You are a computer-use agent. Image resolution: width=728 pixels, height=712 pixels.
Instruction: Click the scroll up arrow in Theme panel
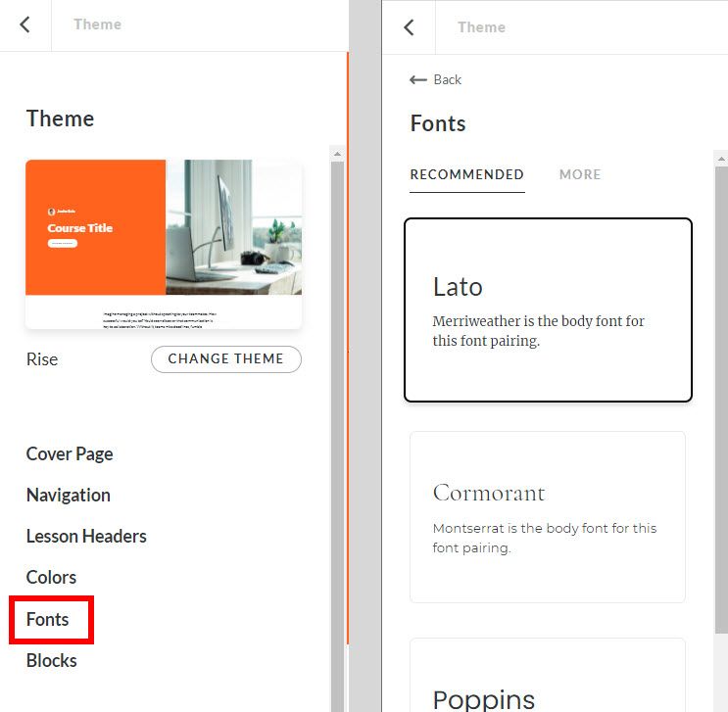click(337, 154)
